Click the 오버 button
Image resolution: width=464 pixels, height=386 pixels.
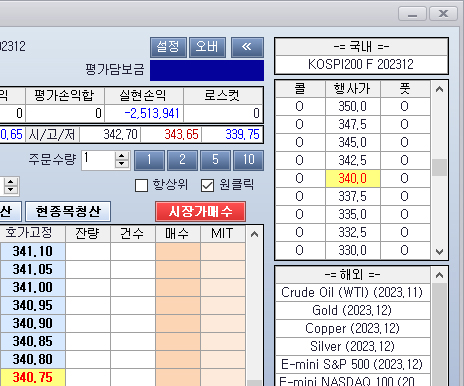(207, 47)
